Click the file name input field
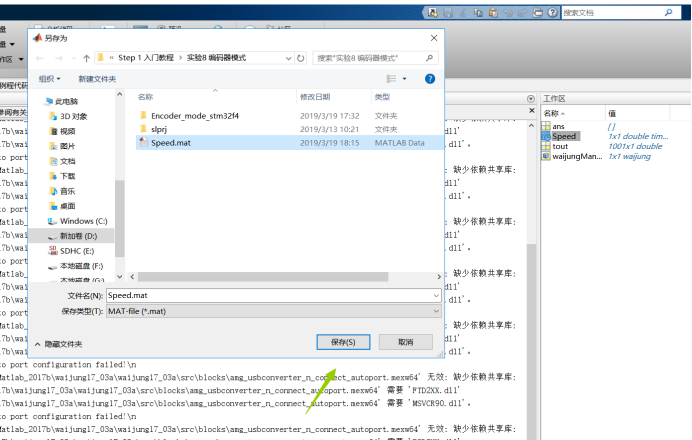 (269, 295)
